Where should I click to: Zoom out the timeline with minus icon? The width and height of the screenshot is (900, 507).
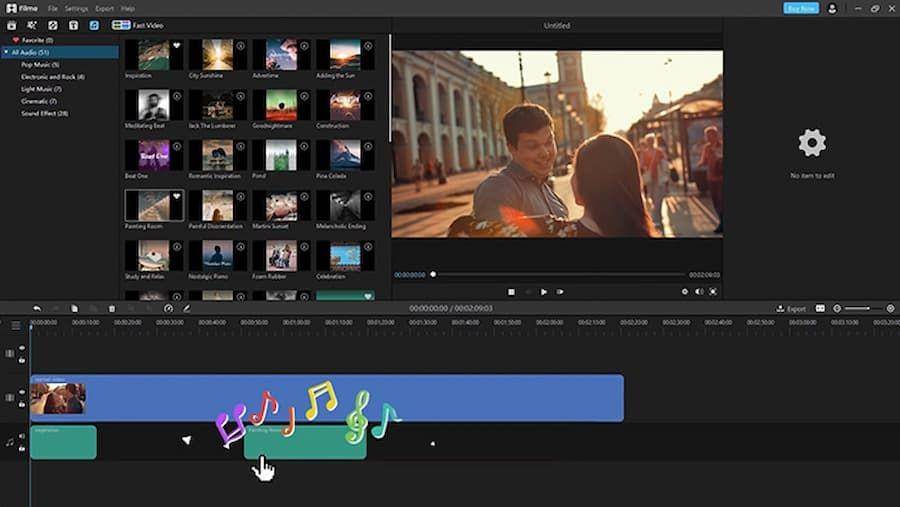837,308
